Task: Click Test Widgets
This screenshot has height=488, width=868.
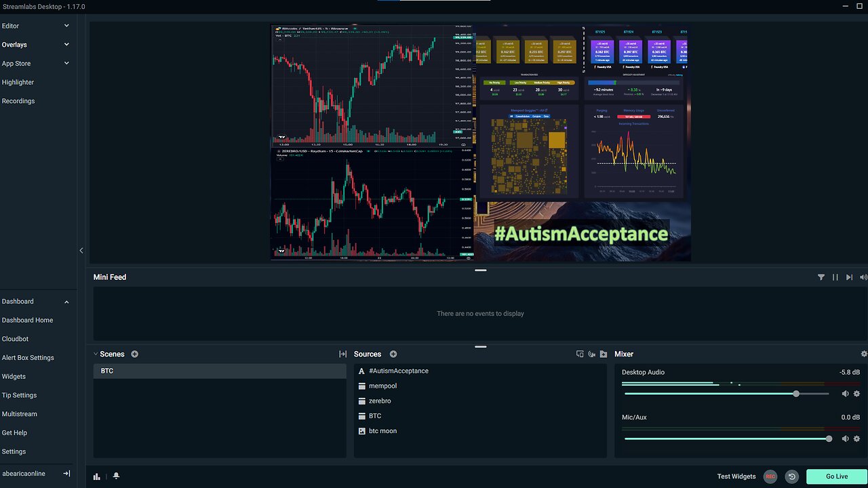Action: pos(736,476)
